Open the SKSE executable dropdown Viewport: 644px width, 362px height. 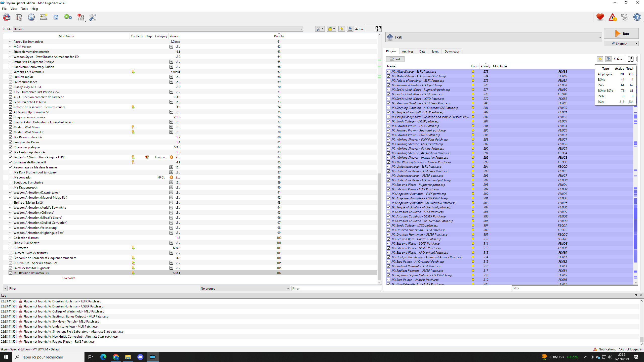(x=600, y=37)
